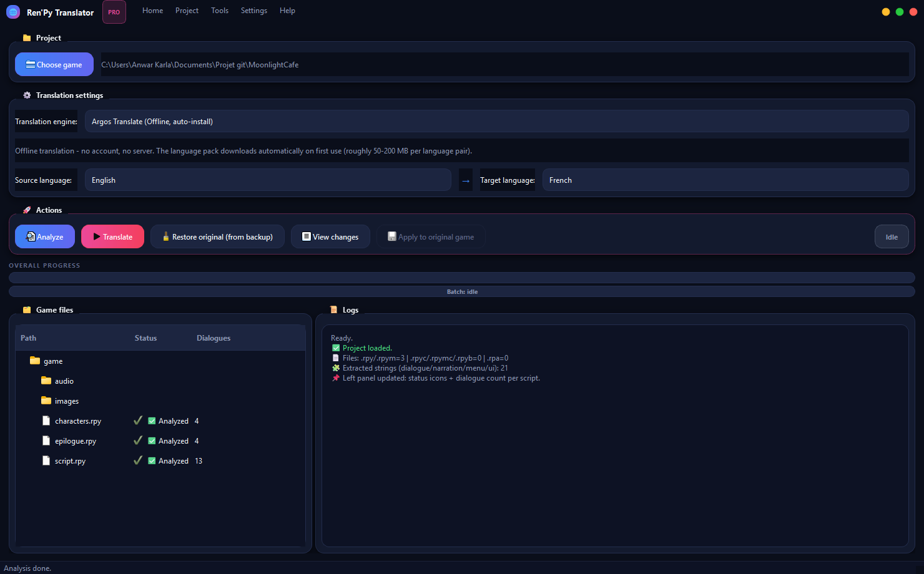Click the Ready. log line
The width and height of the screenshot is (924, 574).
(x=342, y=338)
